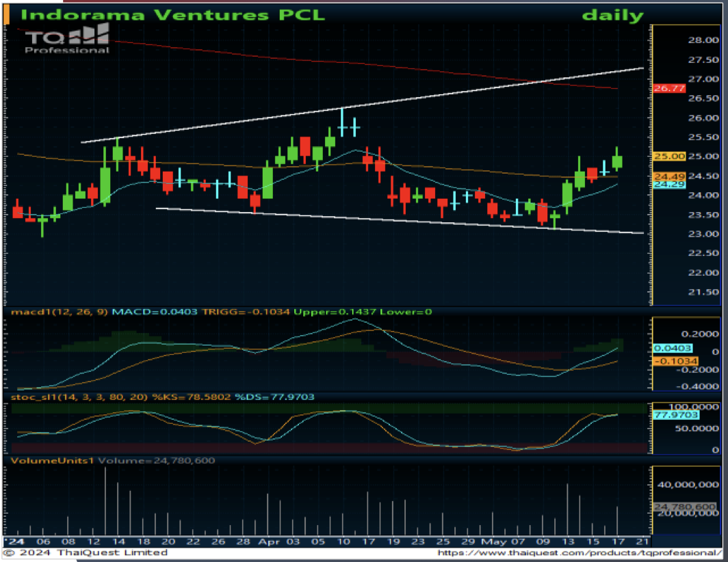Click the 'MACD=0.0403' header readout
This screenshot has height=562, width=728.
click(155, 312)
